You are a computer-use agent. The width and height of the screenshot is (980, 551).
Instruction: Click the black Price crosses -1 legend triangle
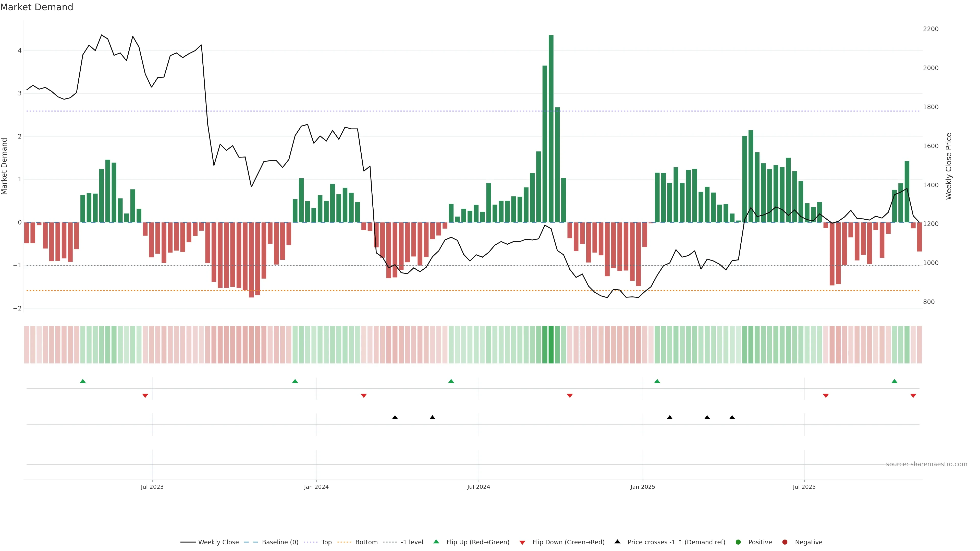coord(617,542)
